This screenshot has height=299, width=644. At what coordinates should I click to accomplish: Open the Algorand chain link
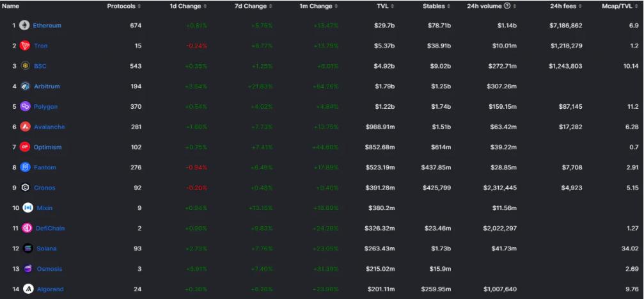(x=49, y=289)
